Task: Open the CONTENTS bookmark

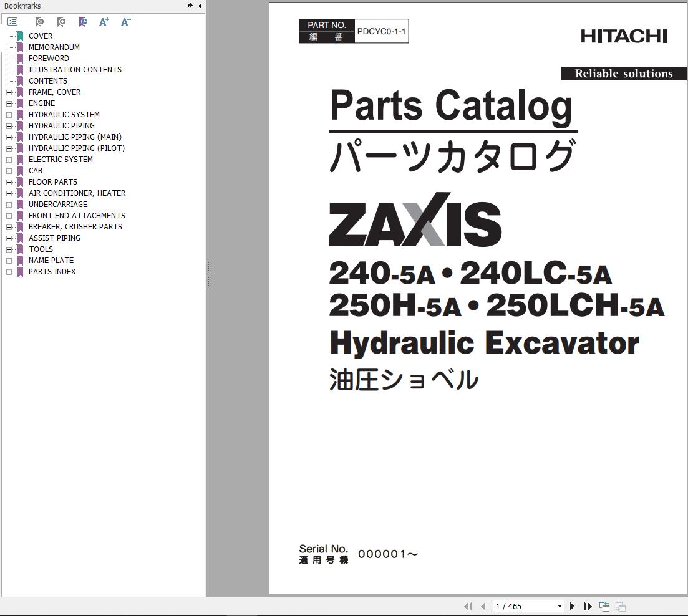Action: [48, 80]
